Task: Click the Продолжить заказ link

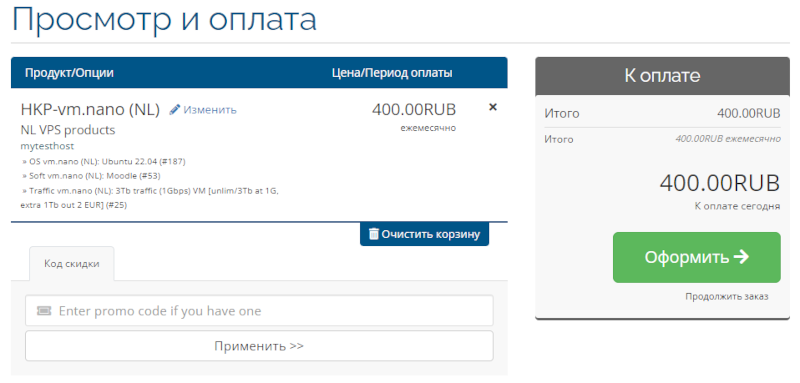Action: point(727,296)
